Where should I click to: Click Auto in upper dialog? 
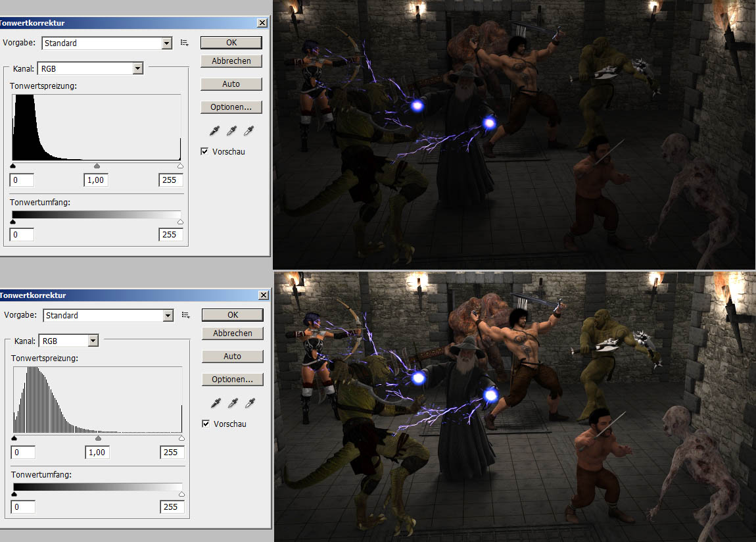[231, 84]
